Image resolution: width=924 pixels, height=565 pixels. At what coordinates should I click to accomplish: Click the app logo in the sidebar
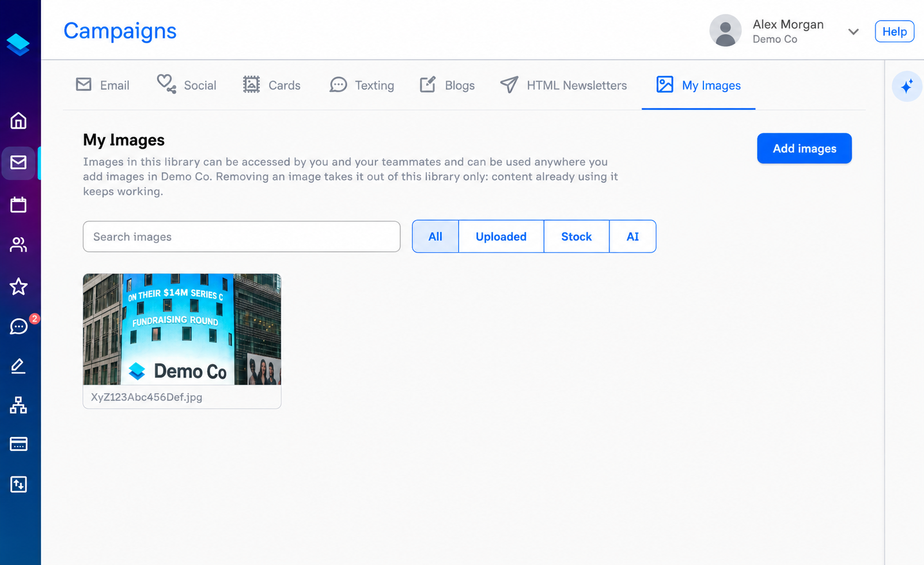click(x=18, y=44)
